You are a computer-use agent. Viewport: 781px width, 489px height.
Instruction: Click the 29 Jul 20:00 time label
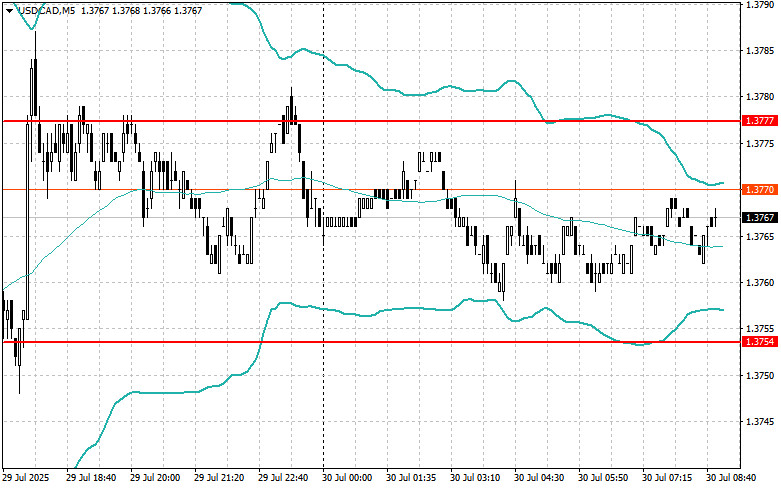(x=155, y=478)
